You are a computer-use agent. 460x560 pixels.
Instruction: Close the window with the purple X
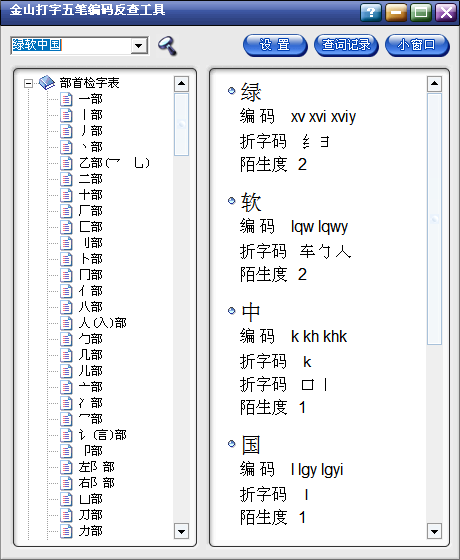coord(446,12)
